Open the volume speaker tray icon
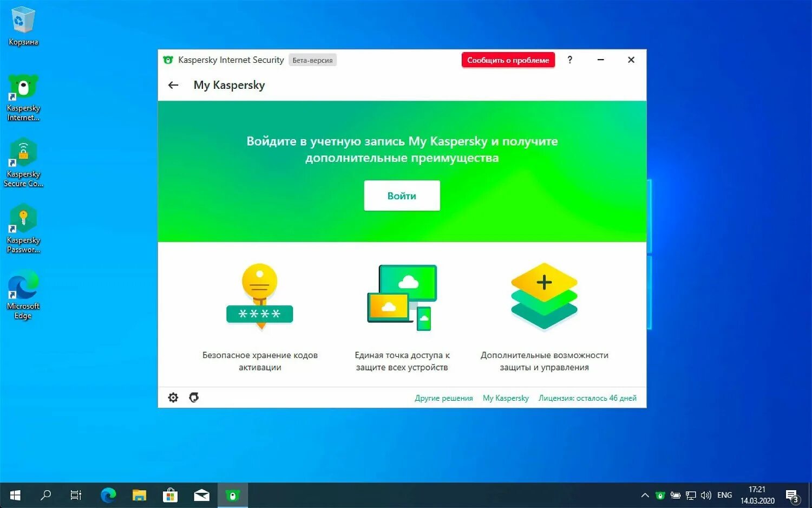 tap(706, 496)
